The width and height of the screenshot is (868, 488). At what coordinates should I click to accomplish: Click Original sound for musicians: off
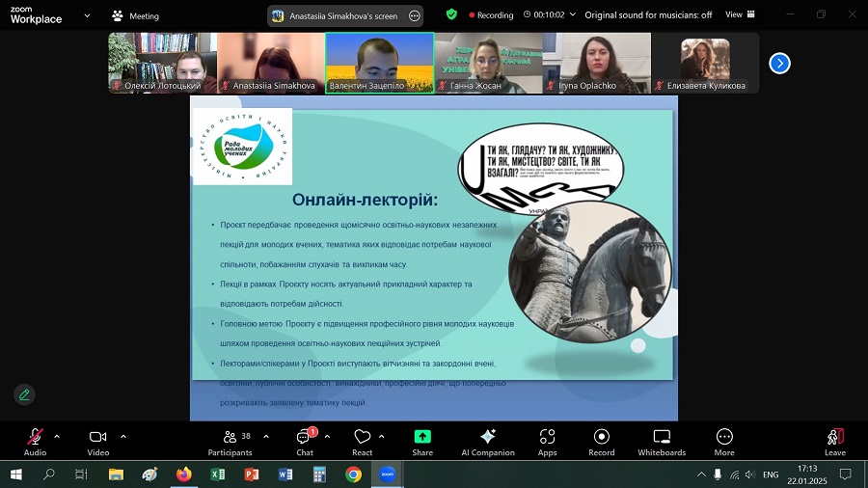pos(648,14)
